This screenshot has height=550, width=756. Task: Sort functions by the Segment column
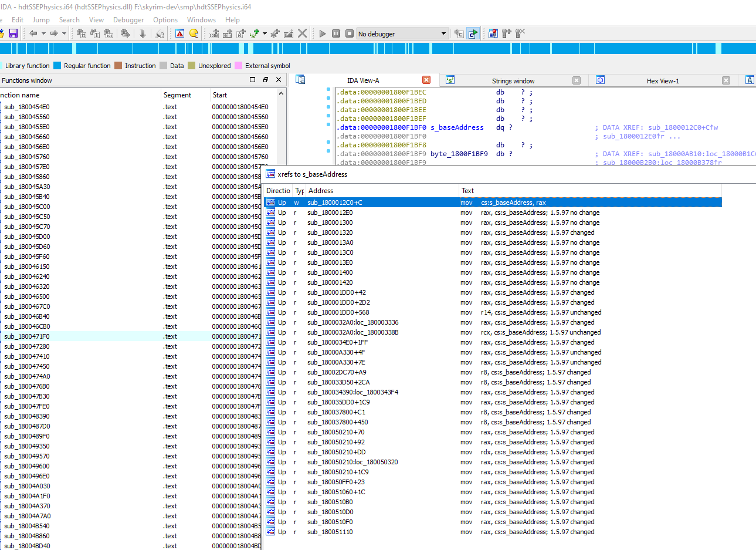[x=185, y=95]
